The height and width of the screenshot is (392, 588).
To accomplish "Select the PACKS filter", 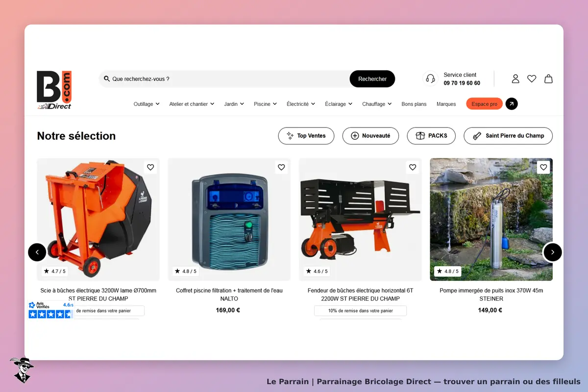I will click(431, 136).
